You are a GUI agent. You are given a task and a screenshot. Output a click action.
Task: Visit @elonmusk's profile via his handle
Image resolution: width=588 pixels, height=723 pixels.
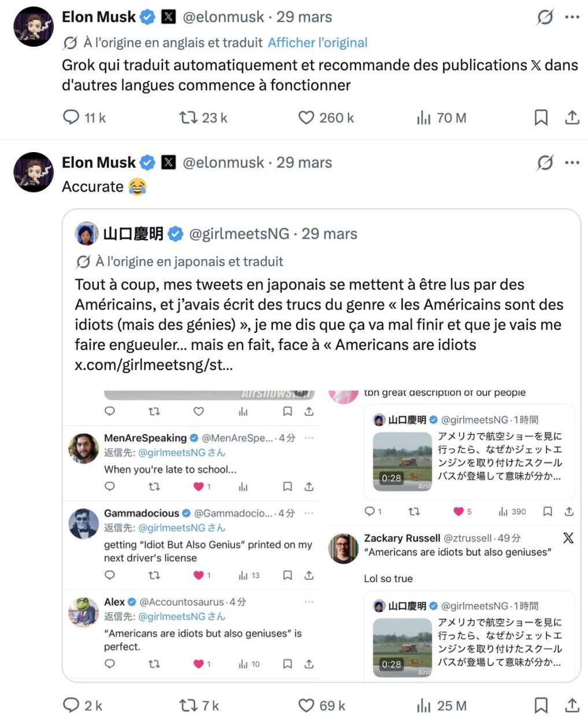click(x=223, y=17)
